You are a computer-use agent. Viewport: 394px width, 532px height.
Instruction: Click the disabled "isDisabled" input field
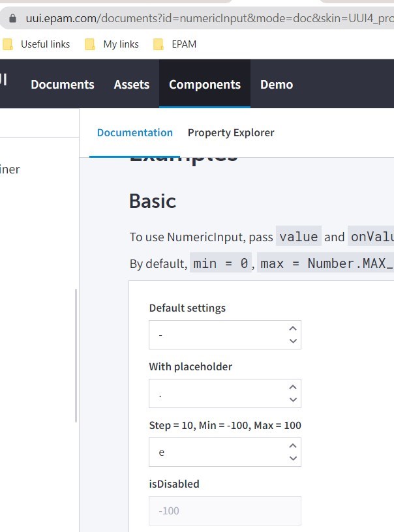224,510
